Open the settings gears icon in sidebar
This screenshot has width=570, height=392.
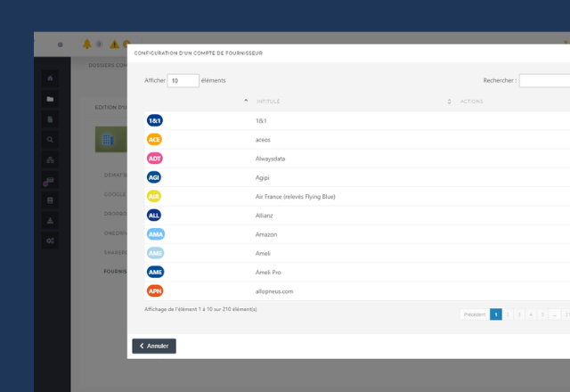(50, 241)
